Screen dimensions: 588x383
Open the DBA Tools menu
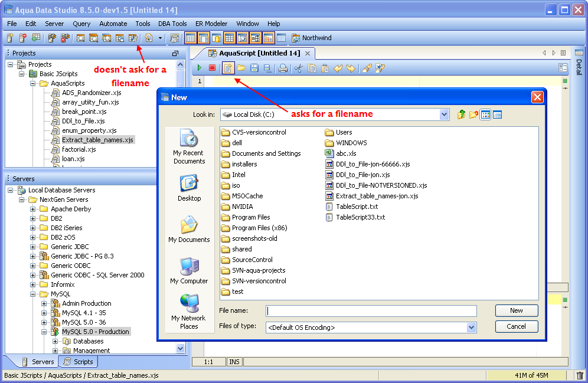(172, 24)
